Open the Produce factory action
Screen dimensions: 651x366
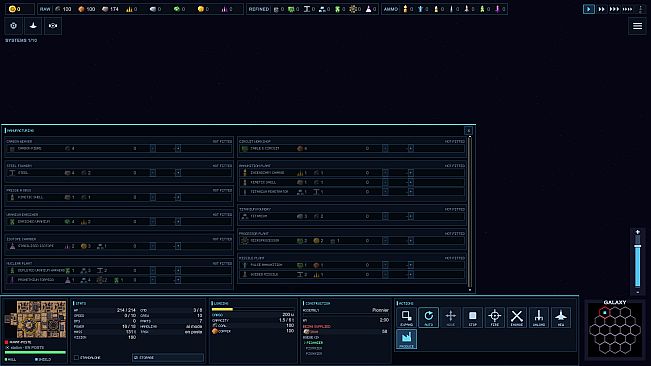[406, 339]
